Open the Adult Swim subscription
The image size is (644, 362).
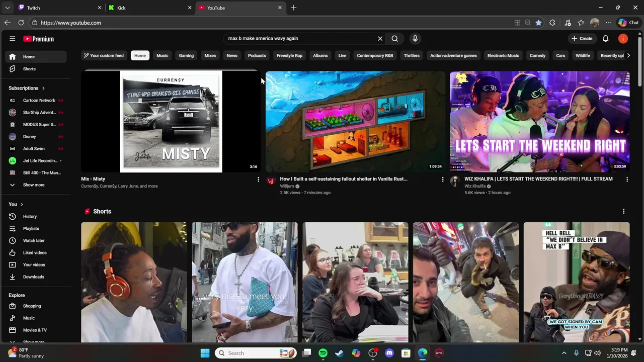coord(35,148)
